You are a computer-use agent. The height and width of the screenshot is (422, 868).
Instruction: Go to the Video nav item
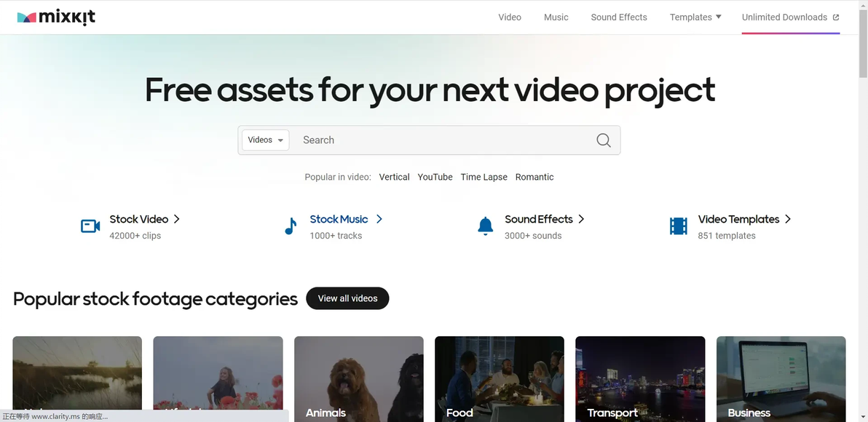point(510,17)
